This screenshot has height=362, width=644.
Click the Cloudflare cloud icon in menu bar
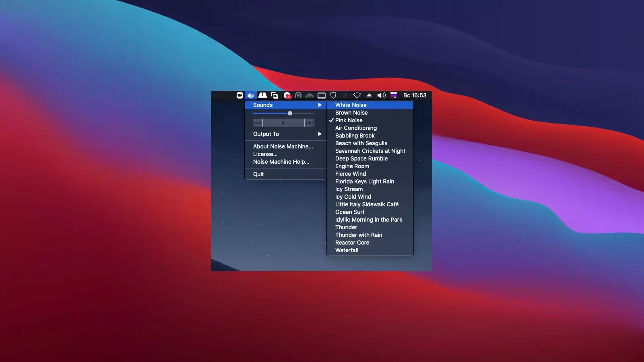point(309,95)
